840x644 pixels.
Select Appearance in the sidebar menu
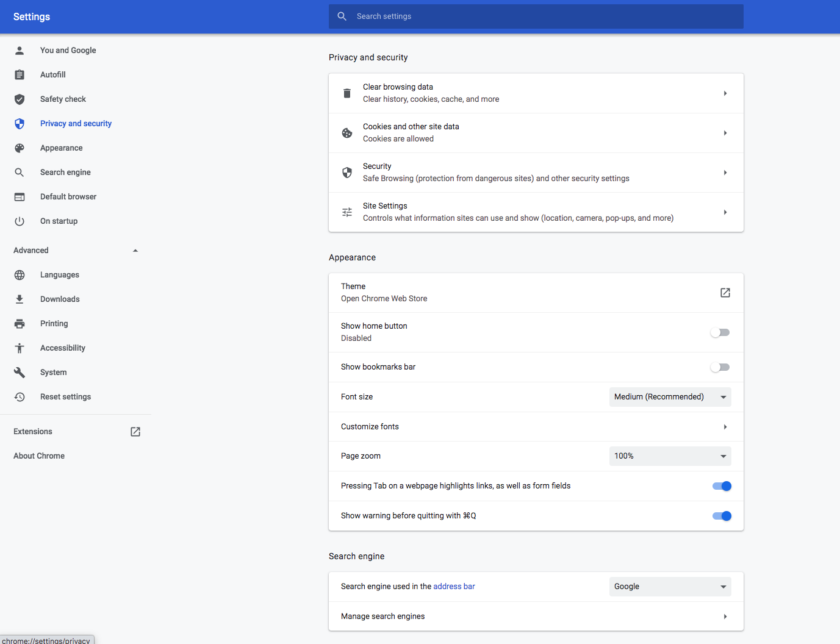click(x=62, y=148)
